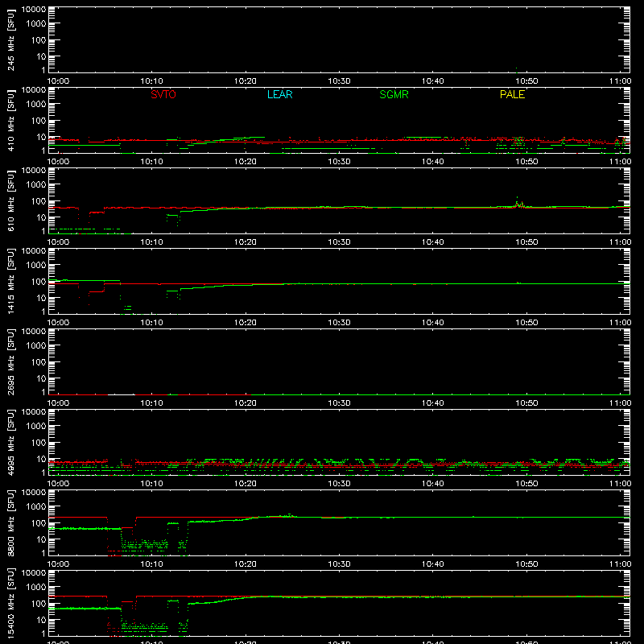Click 10:50 time label under 2695 MHz panel
The image size is (644, 644).
[x=526, y=403]
